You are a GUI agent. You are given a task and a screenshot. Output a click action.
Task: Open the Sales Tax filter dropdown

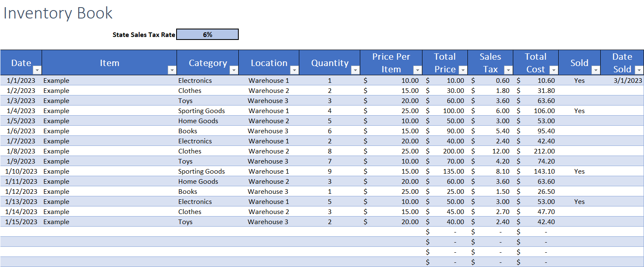[508, 70]
